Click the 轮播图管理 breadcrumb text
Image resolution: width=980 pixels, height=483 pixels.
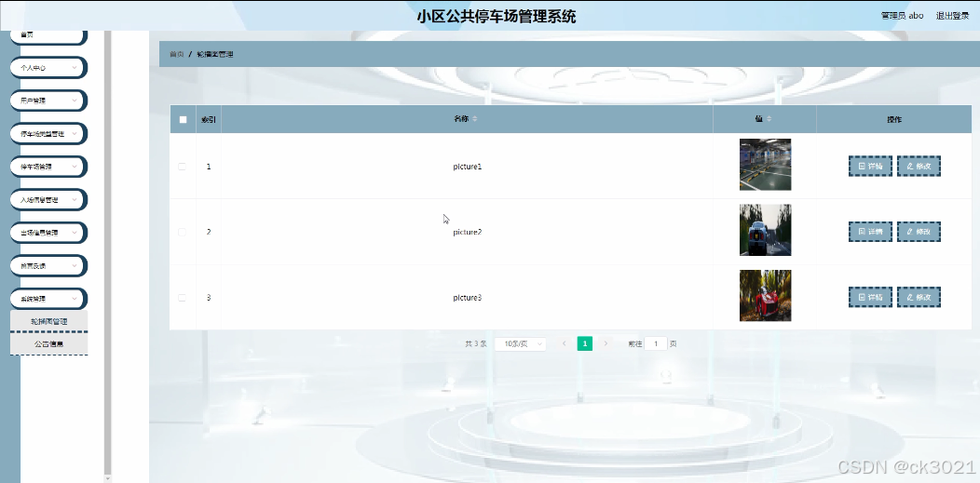click(215, 54)
